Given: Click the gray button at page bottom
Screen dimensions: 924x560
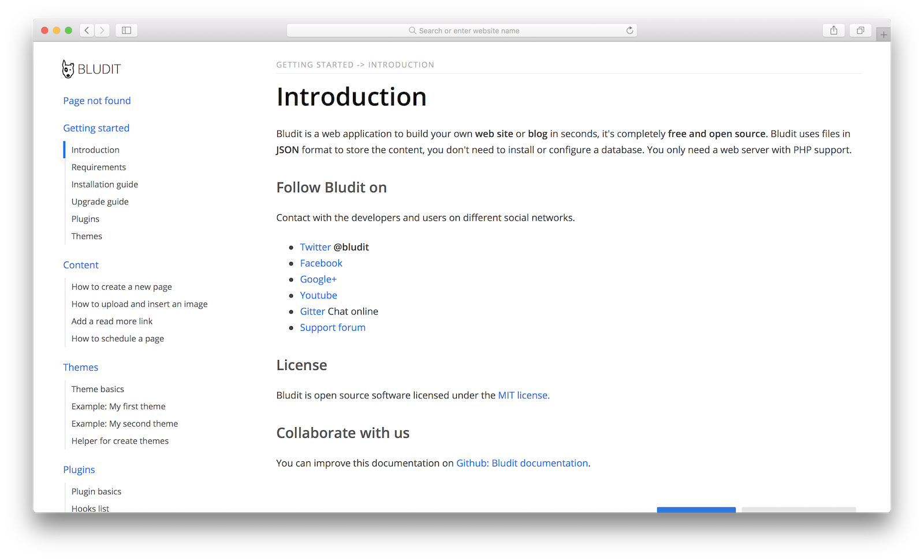Looking at the screenshot, I should click(x=799, y=510).
